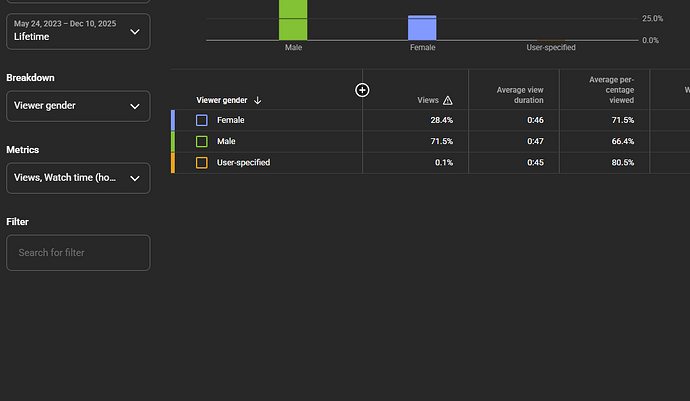
Task: Open the Viewer gender breakdown dropdown
Action: (78, 106)
